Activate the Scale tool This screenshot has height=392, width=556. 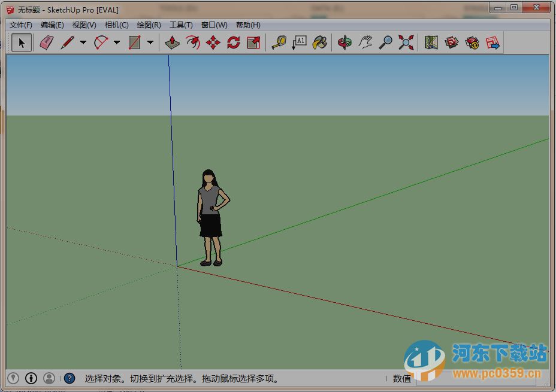tap(252, 42)
